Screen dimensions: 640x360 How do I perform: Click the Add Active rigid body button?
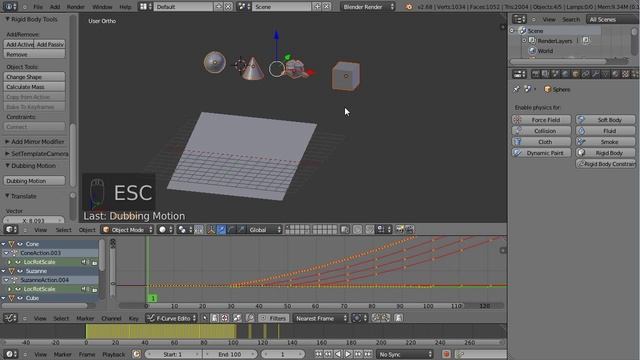tap(19, 44)
